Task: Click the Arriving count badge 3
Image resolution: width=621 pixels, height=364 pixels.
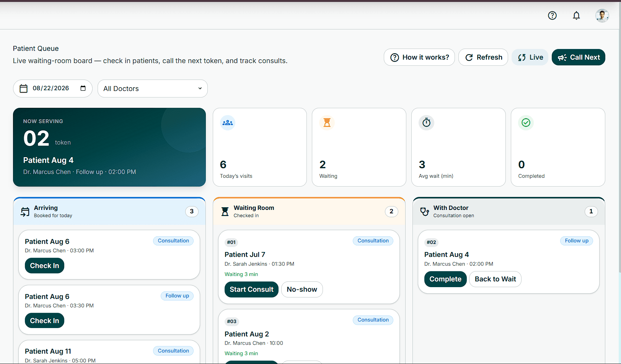Action: [192, 211]
